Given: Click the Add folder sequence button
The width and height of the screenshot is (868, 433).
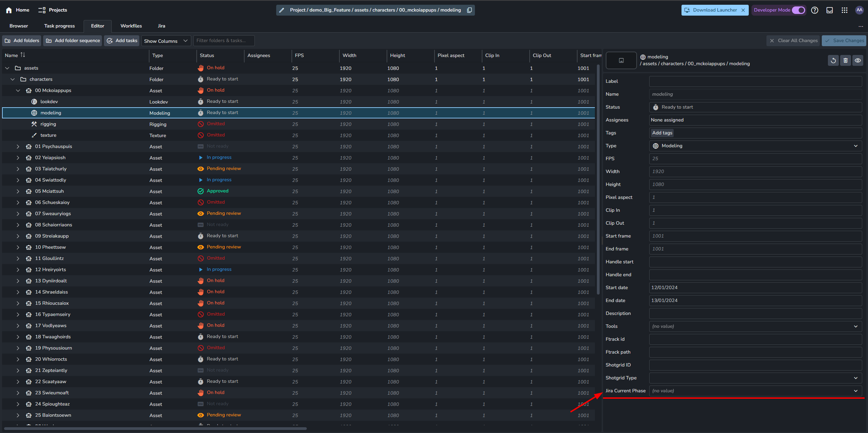Looking at the screenshot, I should [x=73, y=41].
